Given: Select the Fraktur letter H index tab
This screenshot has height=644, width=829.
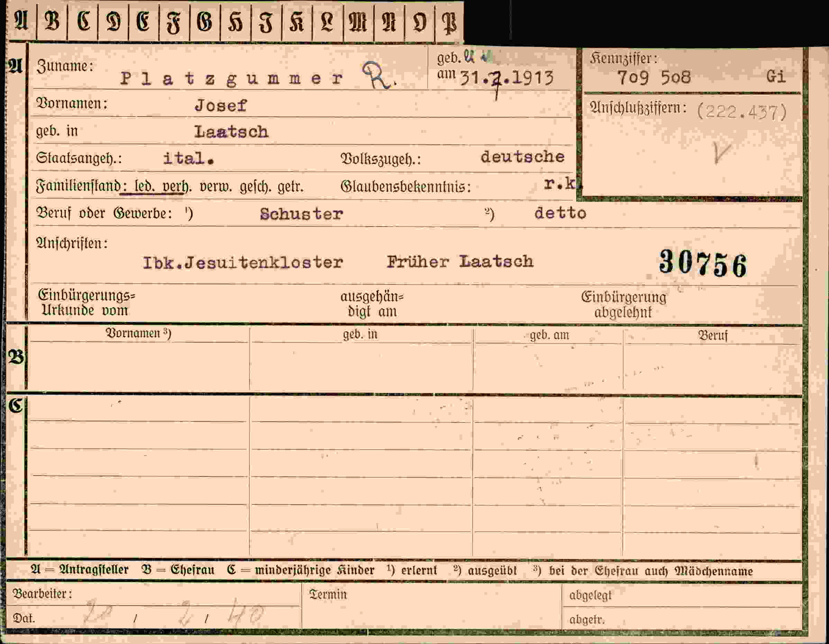Looking at the screenshot, I should coord(236,21).
